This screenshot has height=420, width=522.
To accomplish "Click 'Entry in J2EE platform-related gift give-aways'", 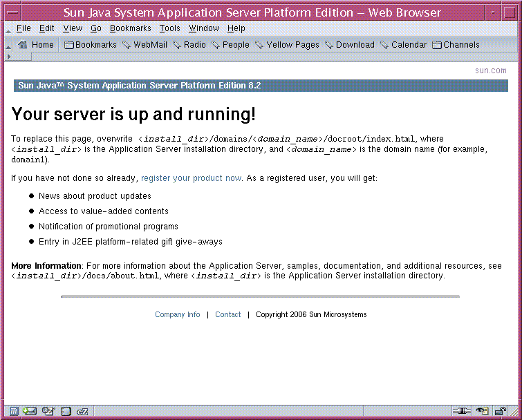I will 131,242.
